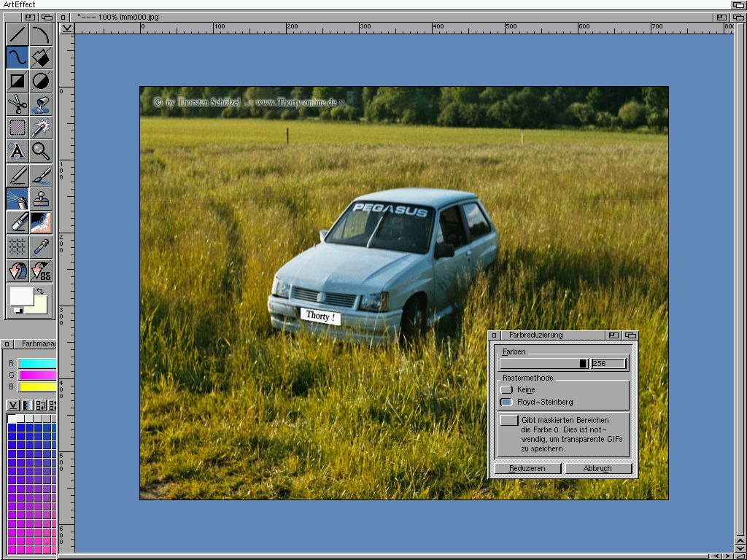Click the 256 color count field
Screen dimensions: 747x560
[608, 363]
